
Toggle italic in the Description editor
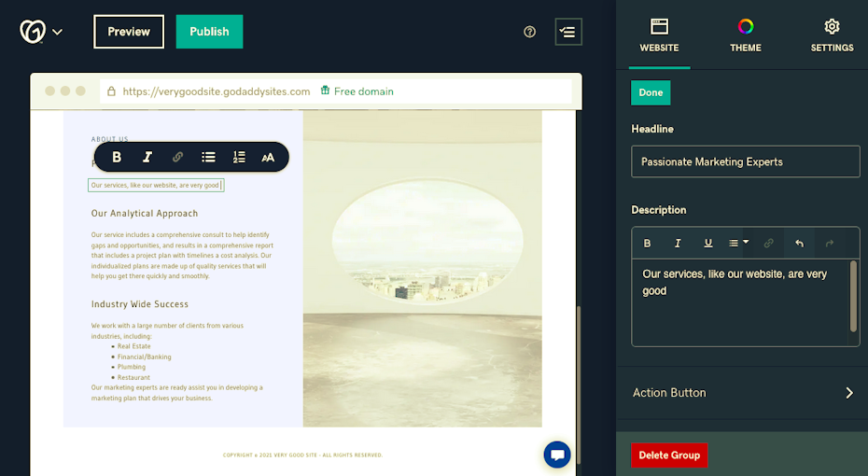click(x=678, y=243)
